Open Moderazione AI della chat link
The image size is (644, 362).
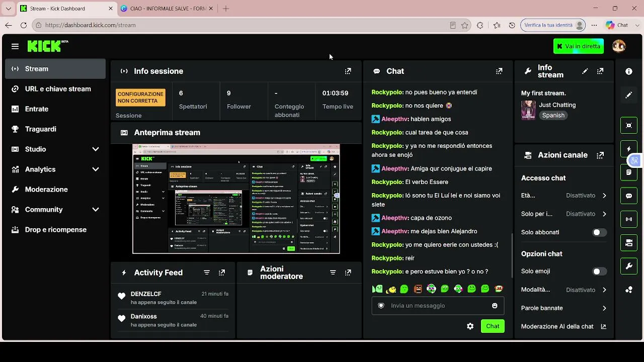(x=563, y=327)
